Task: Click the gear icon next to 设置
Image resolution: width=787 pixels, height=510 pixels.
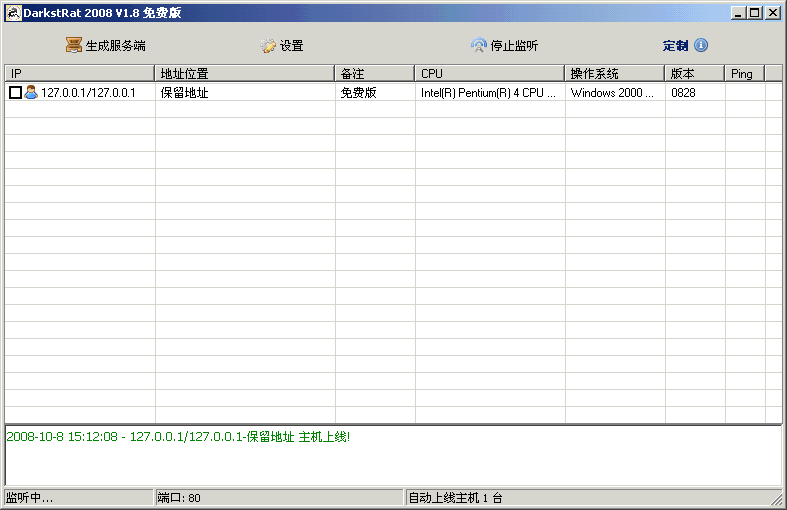Action: point(268,46)
